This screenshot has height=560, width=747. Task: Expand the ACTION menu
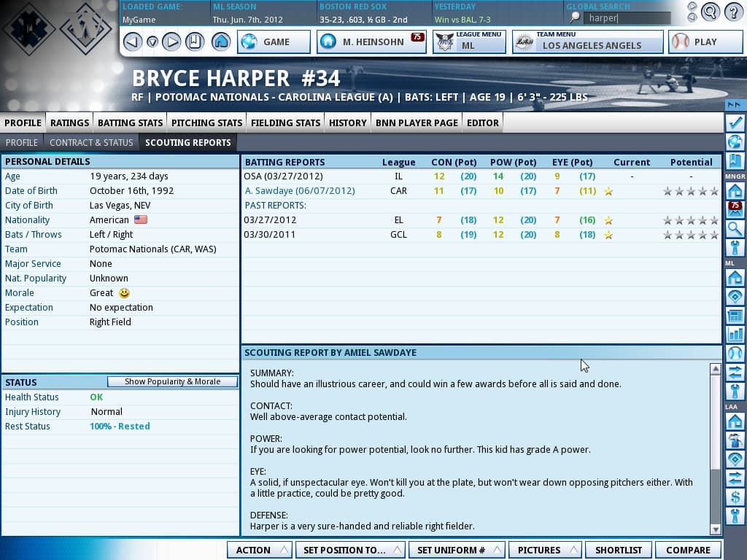click(x=260, y=550)
